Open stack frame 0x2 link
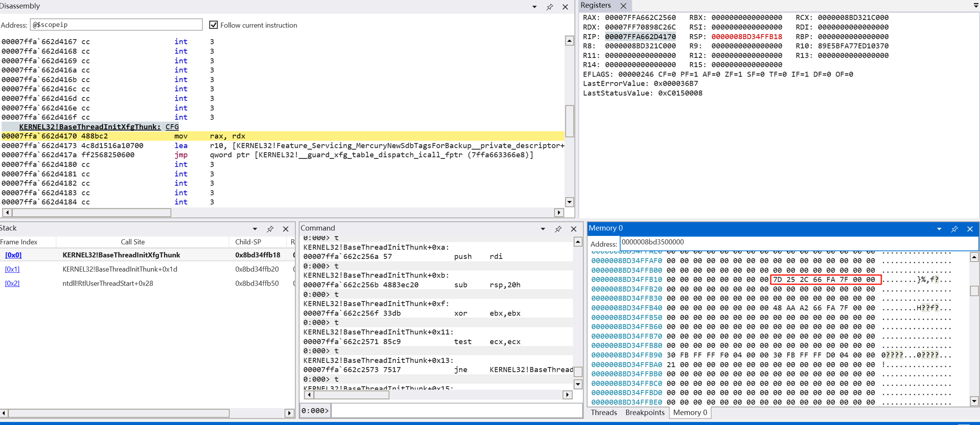 point(12,283)
